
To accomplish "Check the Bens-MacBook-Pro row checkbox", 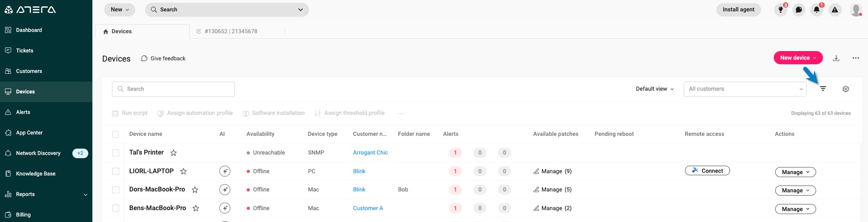I will tap(116, 208).
